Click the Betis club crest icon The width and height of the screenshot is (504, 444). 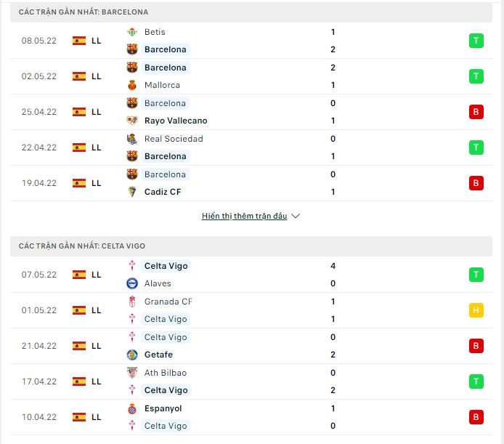click(x=132, y=32)
